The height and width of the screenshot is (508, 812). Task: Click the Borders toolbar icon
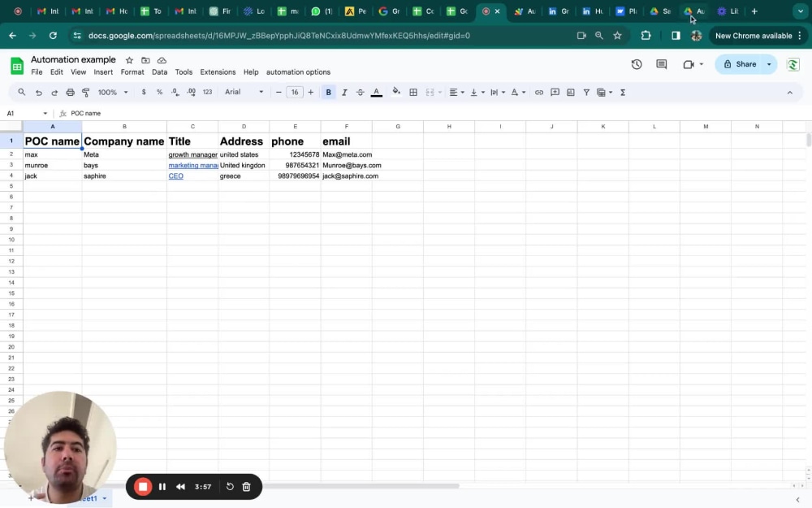tap(413, 92)
